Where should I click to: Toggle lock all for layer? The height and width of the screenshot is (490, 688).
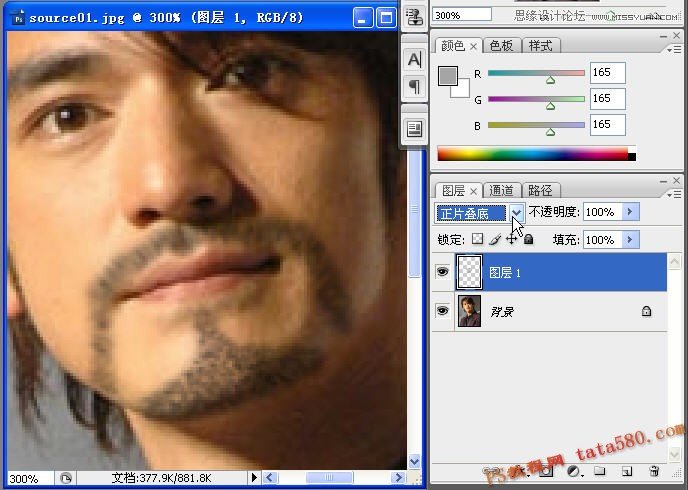529,239
